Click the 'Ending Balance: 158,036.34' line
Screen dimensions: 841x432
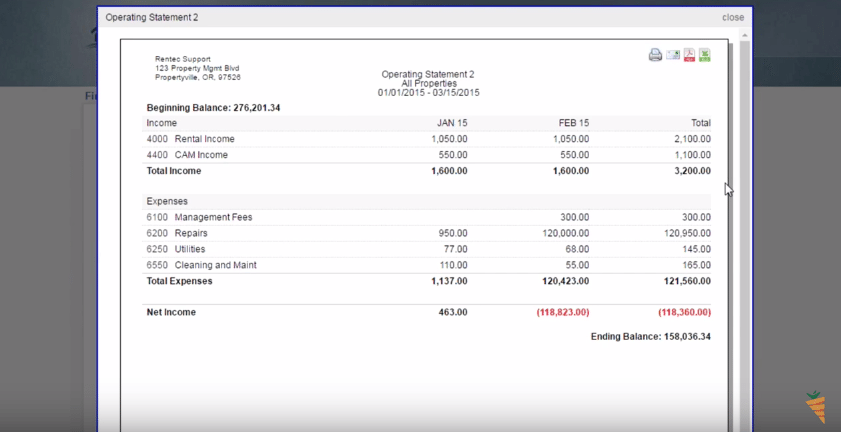(x=651, y=337)
